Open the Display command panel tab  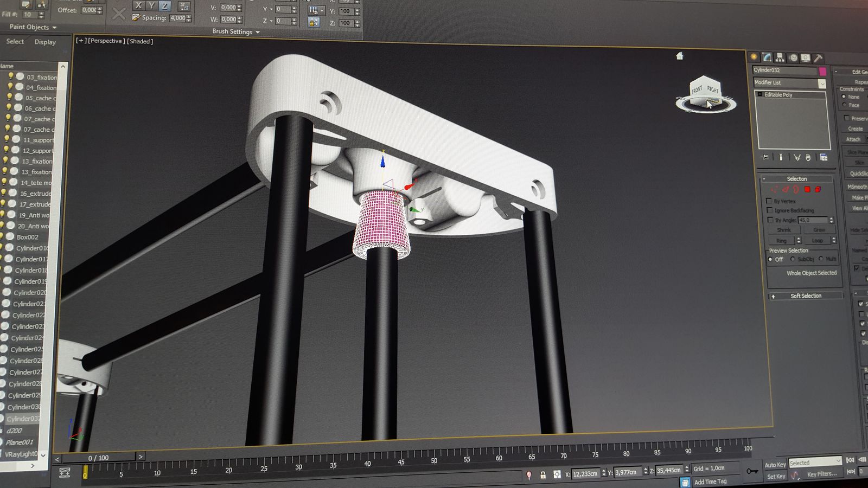[806, 58]
